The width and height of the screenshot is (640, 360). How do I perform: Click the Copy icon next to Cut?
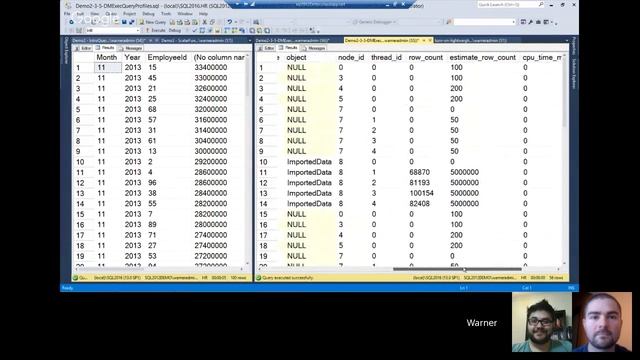[212, 22]
